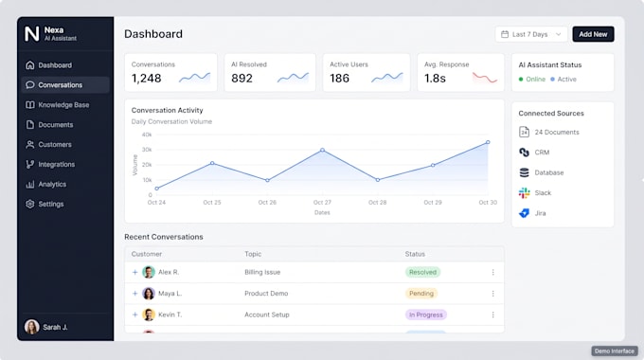Click the In Progress status badge
Viewport: 644px width, 360px height.
(426, 315)
